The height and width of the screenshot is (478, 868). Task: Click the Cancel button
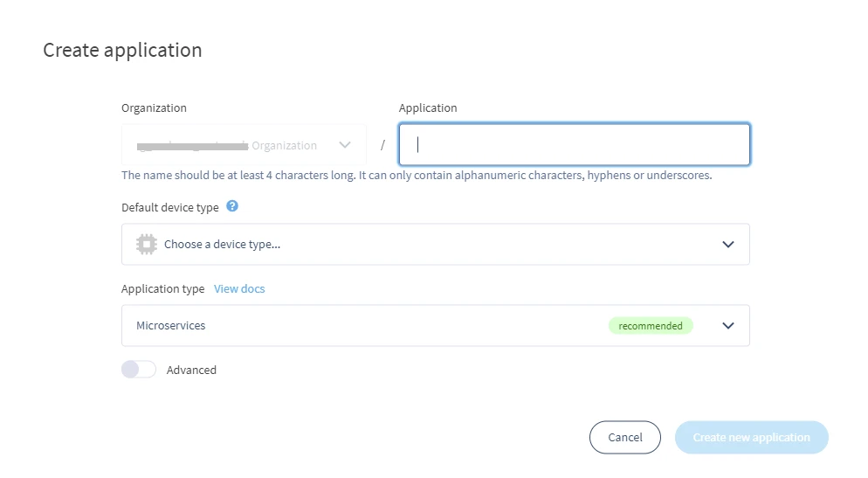coord(625,437)
